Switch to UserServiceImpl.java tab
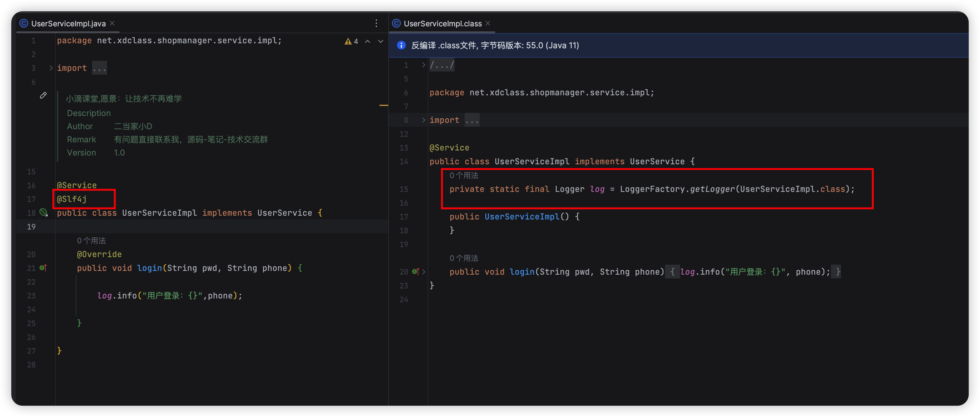The width and height of the screenshot is (980, 417). point(68,24)
